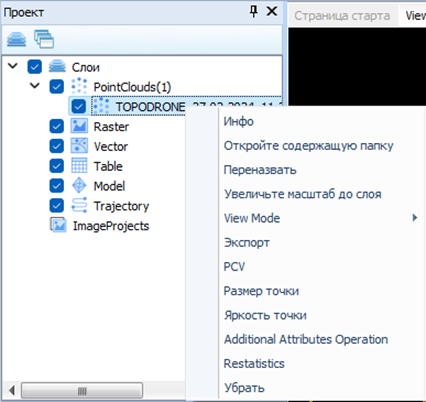Collapse the PointClouds(1) node
Viewport: 426px width, 402px height.
point(35,86)
